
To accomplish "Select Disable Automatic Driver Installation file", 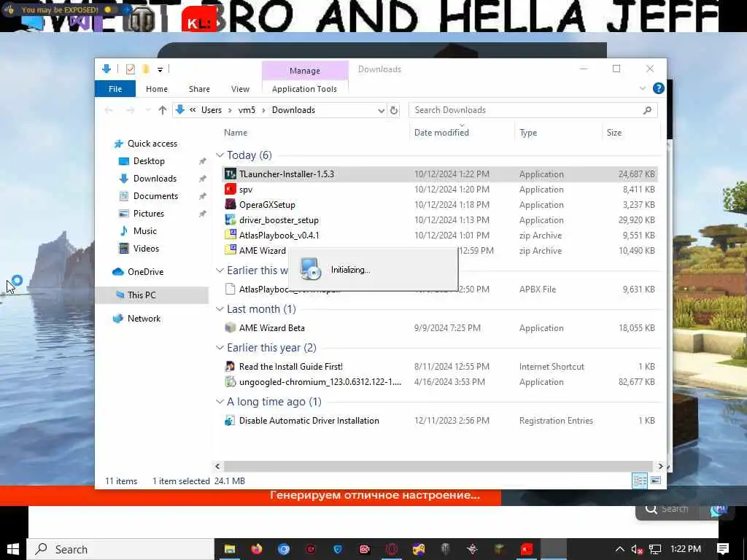I will [440, 421].
